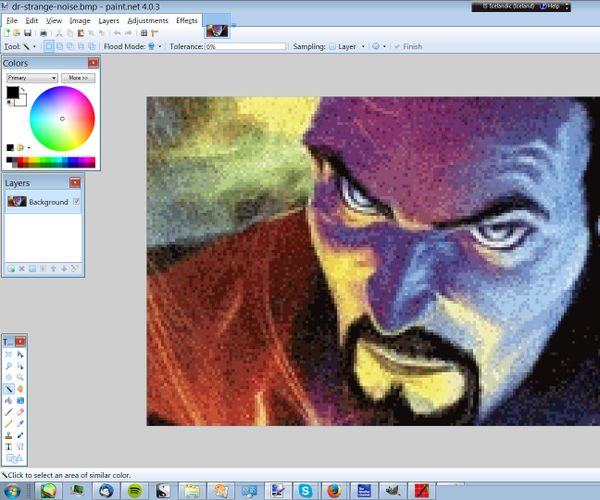Select the Background layer row
Screen dimensions: 600x500
click(x=43, y=202)
